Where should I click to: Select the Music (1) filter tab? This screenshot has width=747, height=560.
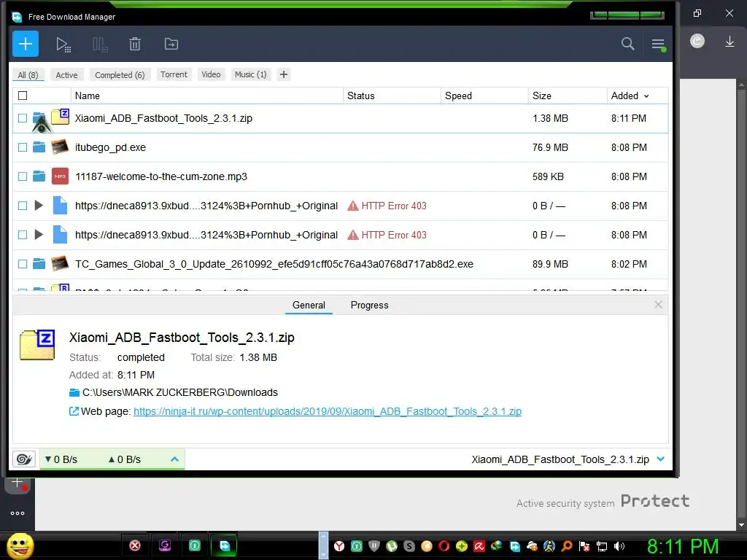[x=251, y=74]
